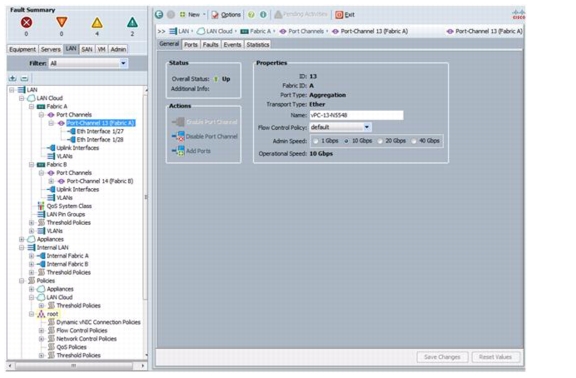
Task: Switch to the SAN tab
Action: (87, 49)
